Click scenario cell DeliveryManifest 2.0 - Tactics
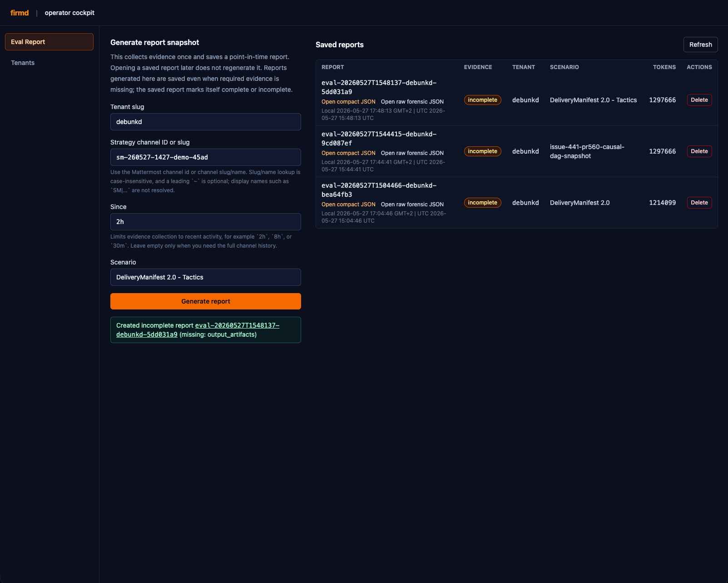The image size is (728, 583). (x=593, y=100)
